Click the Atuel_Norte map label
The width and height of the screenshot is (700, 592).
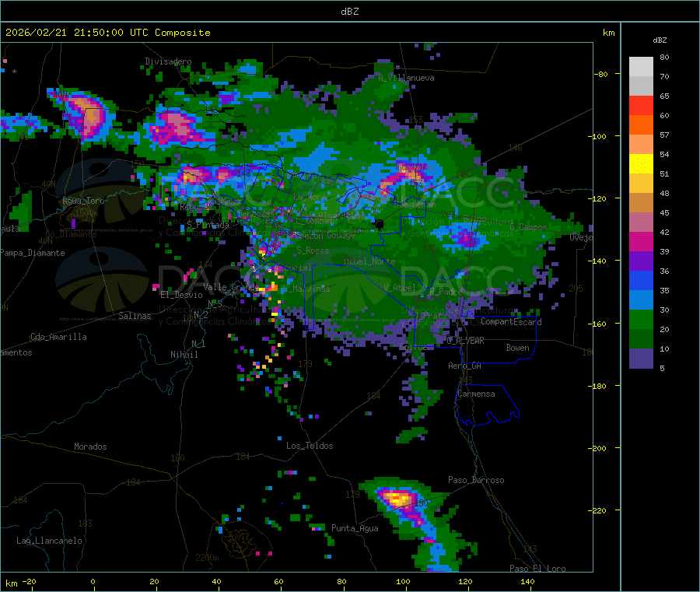point(369,261)
